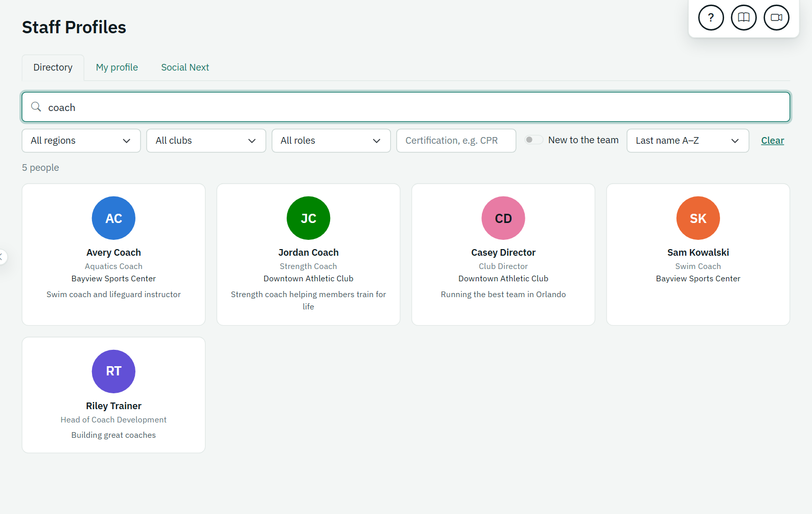This screenshot has width=812, height=514.
Task: Click the Staff Profiles heading
Action: 74,27
